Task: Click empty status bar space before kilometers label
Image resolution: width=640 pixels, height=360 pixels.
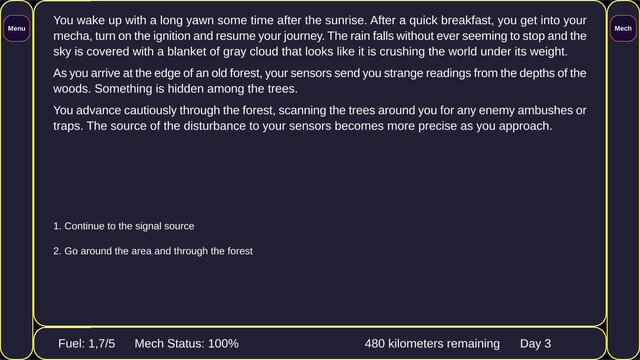Action: [x=301, y=344]
